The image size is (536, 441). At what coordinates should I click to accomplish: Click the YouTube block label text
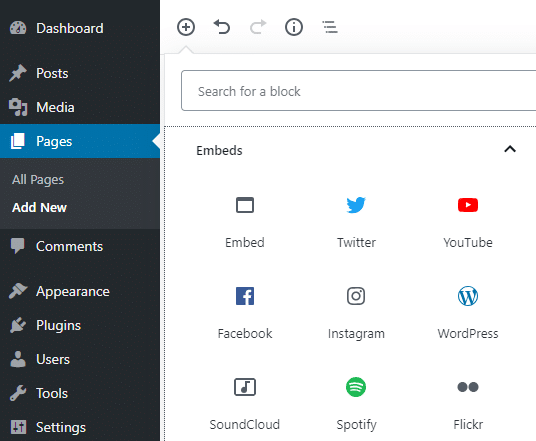point(468,243)
